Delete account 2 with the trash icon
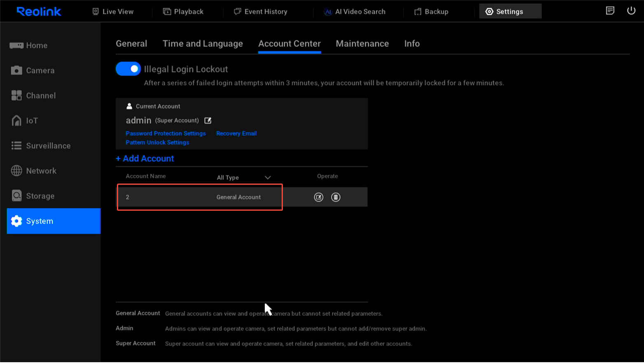The width and height of the screenshot is (644, 363). tap(336, 198)
